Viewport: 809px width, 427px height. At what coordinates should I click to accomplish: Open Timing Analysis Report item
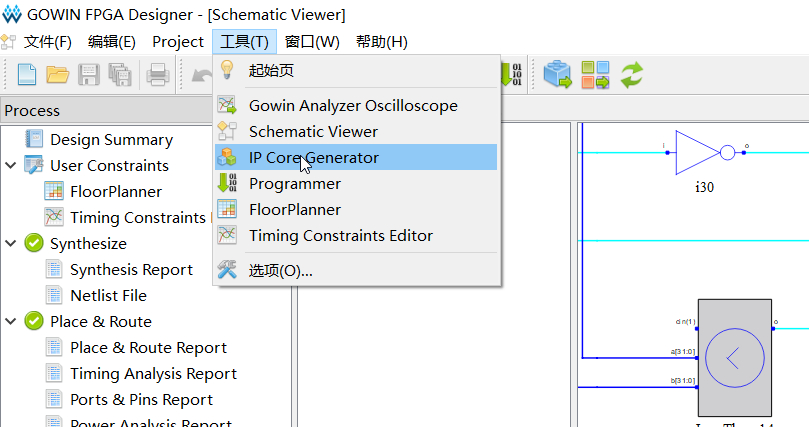pos(154,373)
